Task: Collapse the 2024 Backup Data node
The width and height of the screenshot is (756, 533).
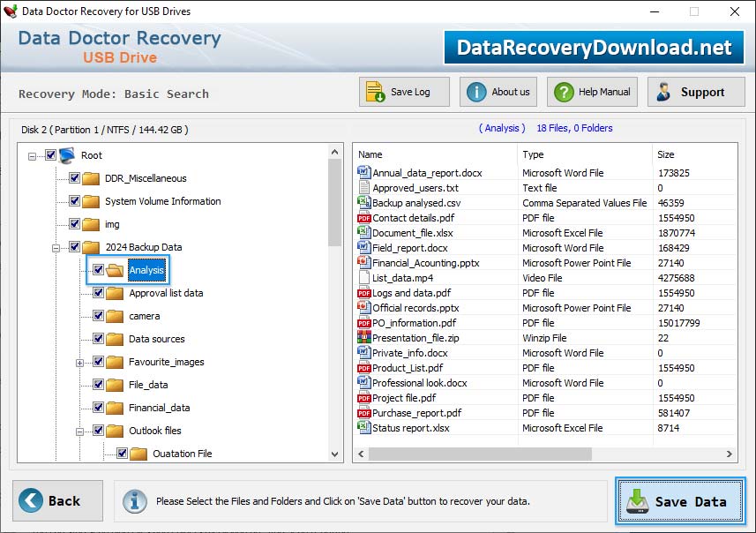Action: pos(56,248)
